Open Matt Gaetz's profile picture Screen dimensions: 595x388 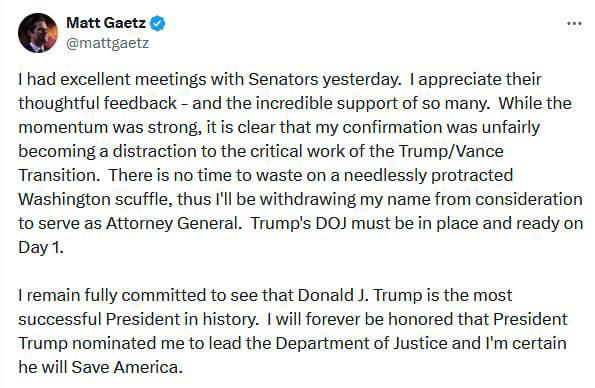click(x=38, y=33)
